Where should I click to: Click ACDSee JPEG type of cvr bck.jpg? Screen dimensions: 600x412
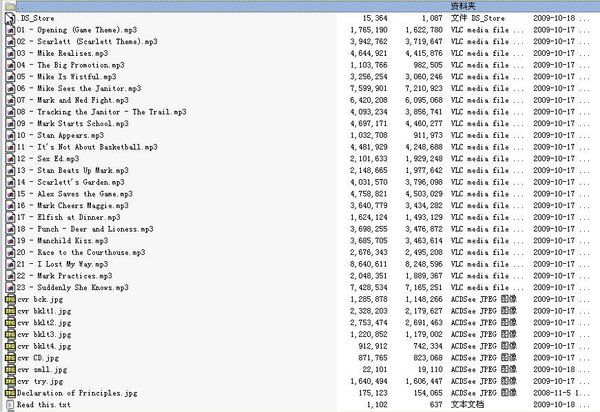pos(484,299)
